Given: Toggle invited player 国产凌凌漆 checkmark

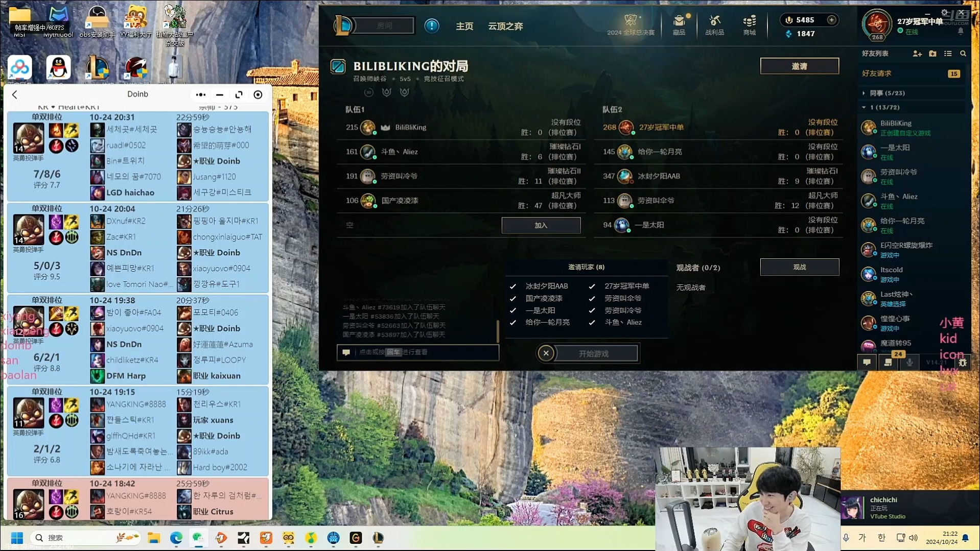Looking at the screenshot, I should [x=513, y=299].
